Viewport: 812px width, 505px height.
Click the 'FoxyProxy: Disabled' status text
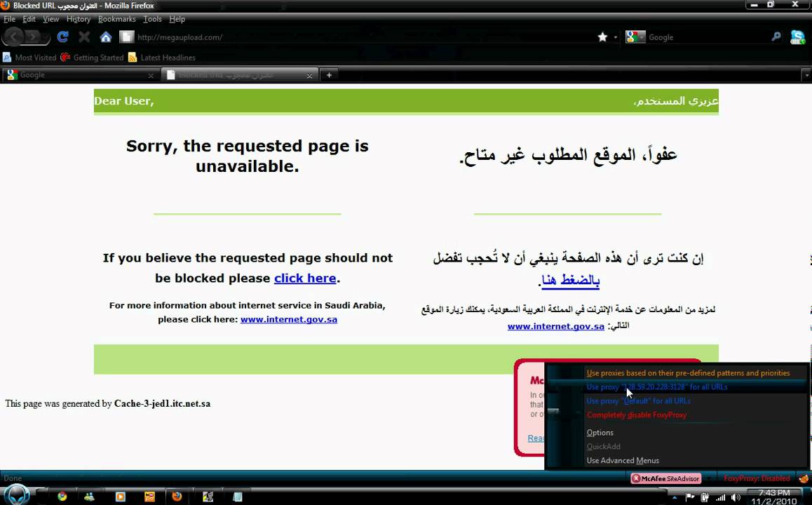(x=757, y=478)
